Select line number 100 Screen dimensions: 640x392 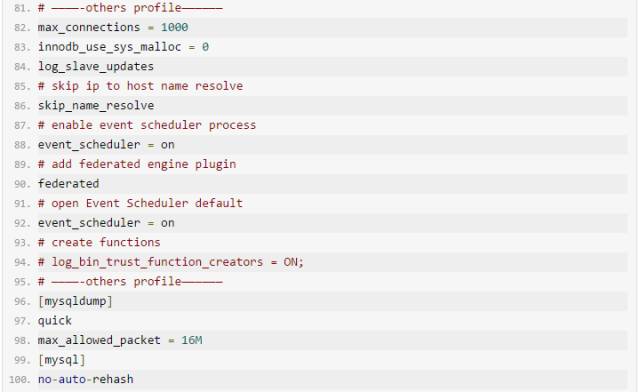(x=20, y=380)
